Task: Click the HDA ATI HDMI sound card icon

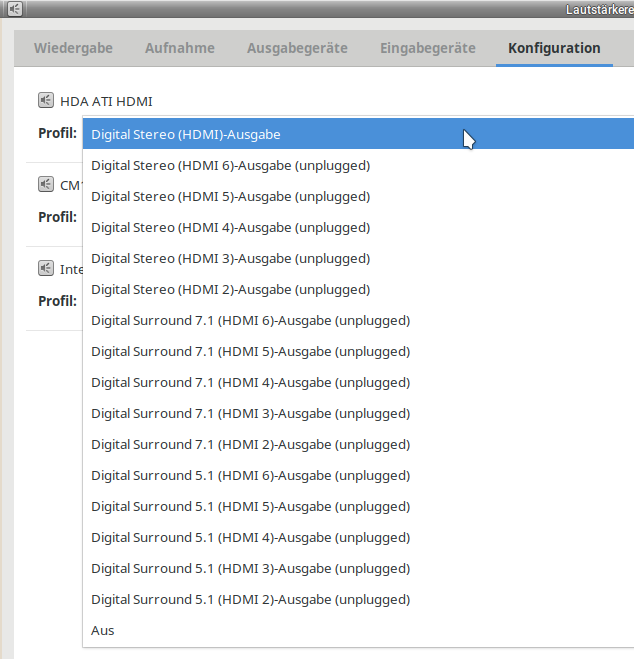Action: click(x=46, y=100)
